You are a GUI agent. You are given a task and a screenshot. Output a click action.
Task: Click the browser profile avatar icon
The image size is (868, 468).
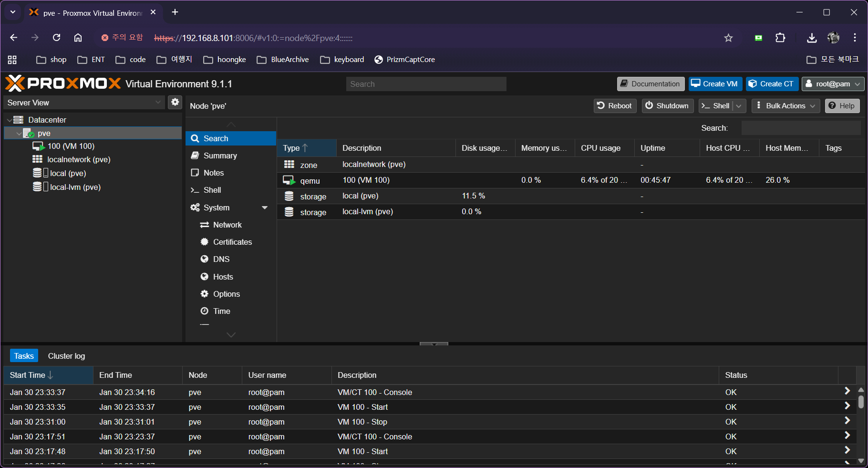coord(833,38)
